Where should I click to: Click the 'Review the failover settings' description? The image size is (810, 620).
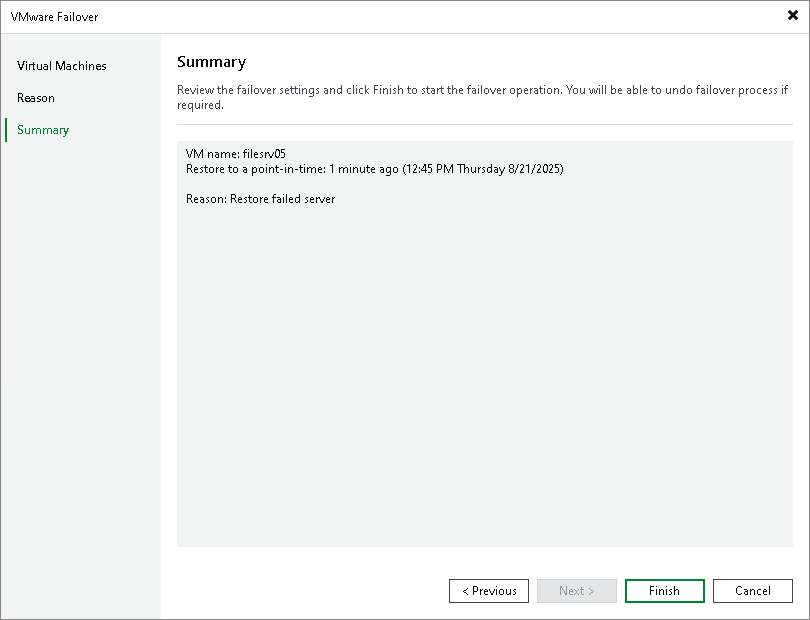pyautogui.click(x=482, y=97)
